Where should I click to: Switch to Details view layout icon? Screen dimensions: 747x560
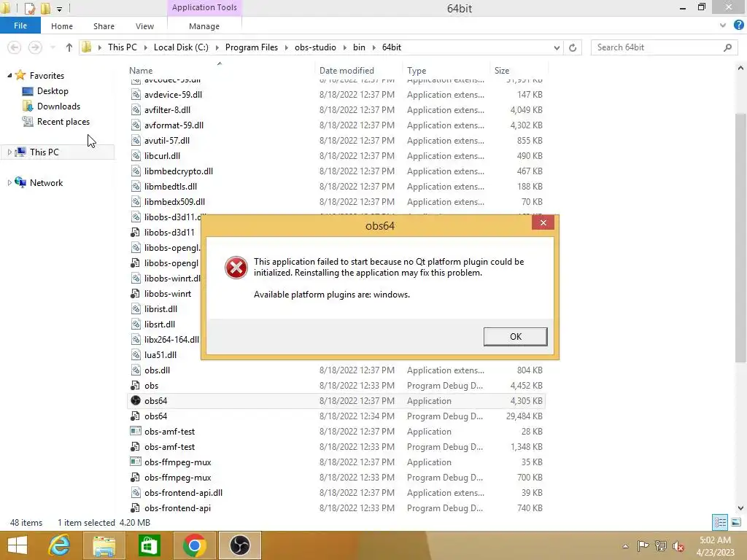click(x=720, y=522)
